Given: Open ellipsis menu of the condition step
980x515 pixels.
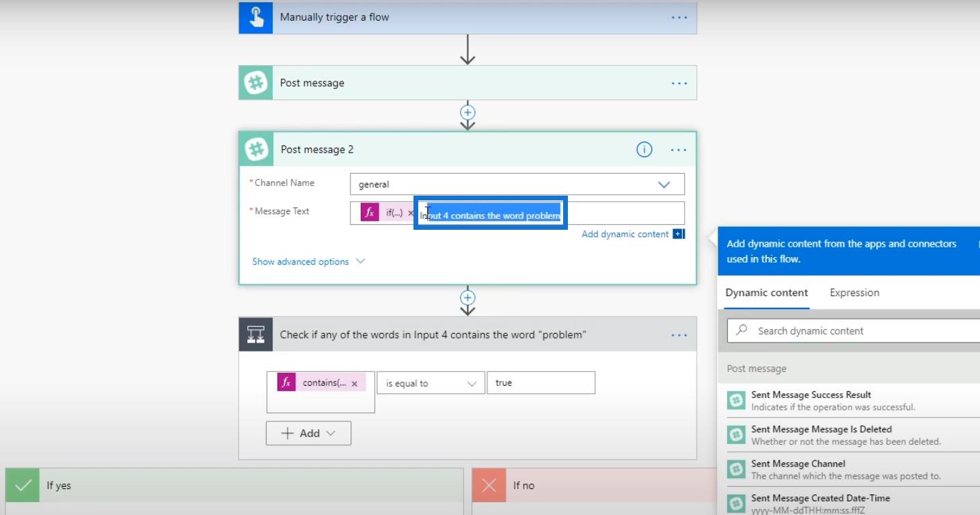Looking at the screenshot, I should click(679, 335).
